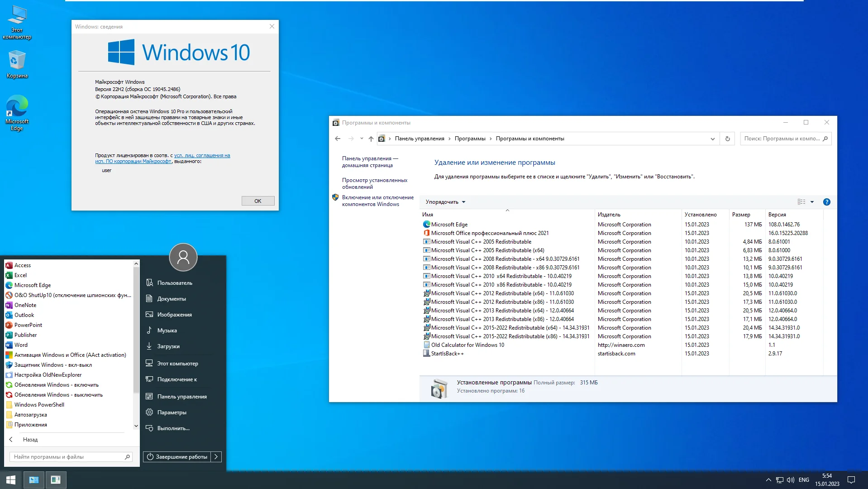Open This PC desktop icon
The image size is (868, 489).
(x=17, y=23)
